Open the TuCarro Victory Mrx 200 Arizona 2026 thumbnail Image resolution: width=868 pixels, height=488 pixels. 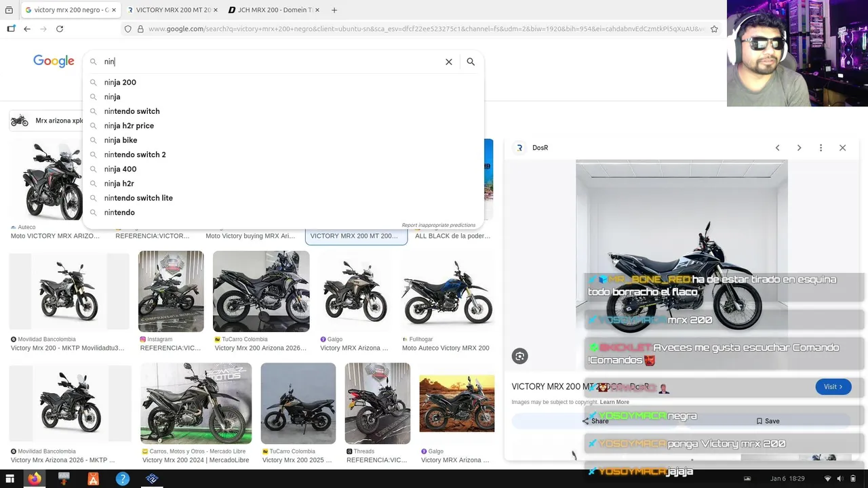[x=261, y=291]
